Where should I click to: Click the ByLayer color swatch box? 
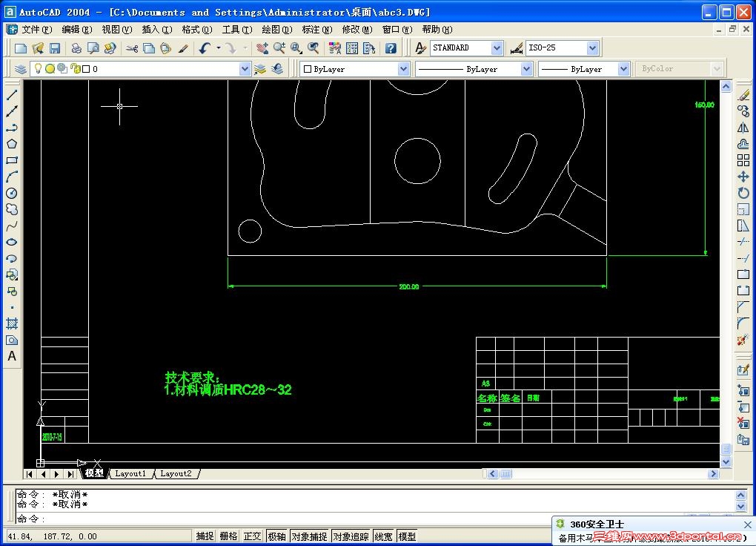coord(307,69)
